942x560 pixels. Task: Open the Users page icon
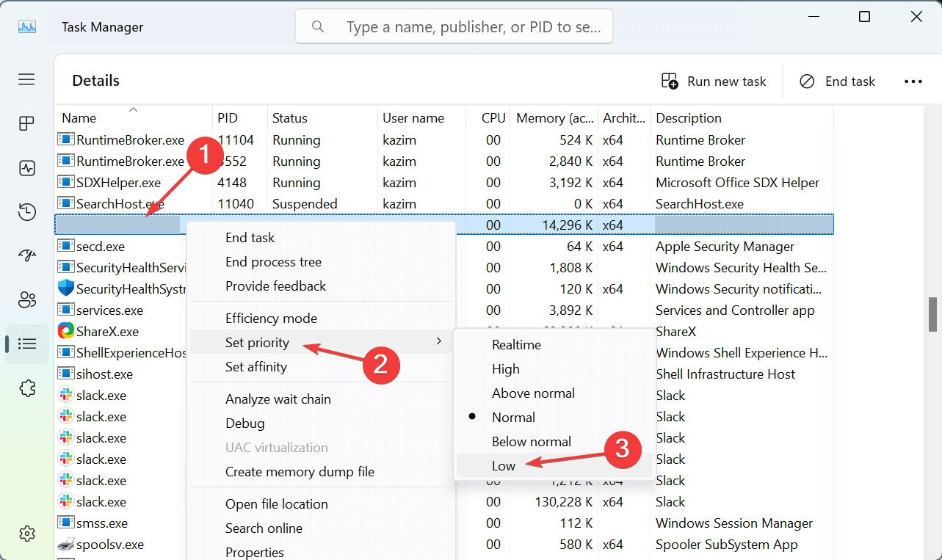[x=27, y=299]
